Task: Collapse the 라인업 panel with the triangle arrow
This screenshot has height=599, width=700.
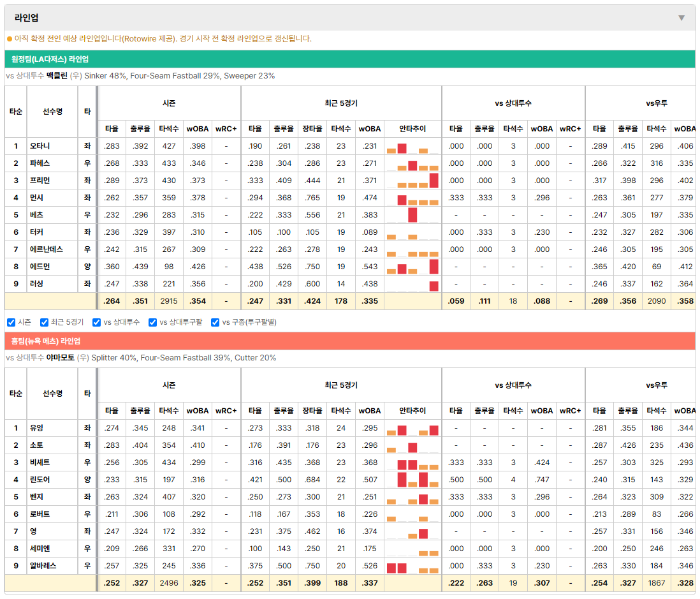Action: click(682, 18)
